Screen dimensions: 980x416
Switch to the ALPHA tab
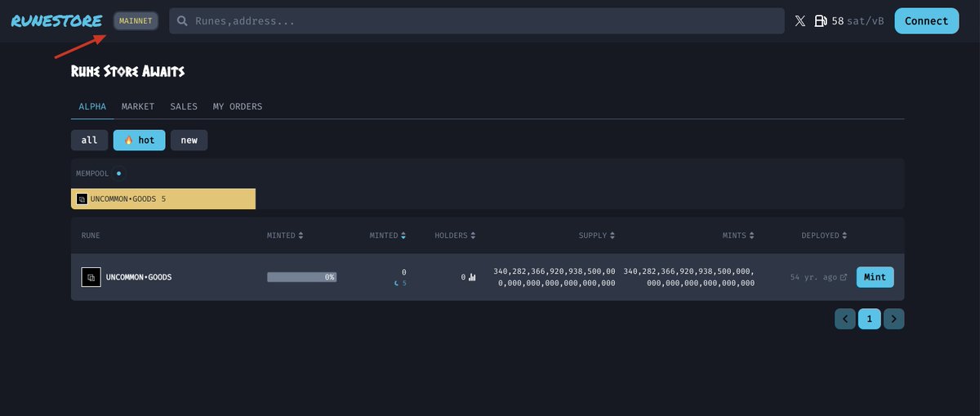click(x=92, y=107)
